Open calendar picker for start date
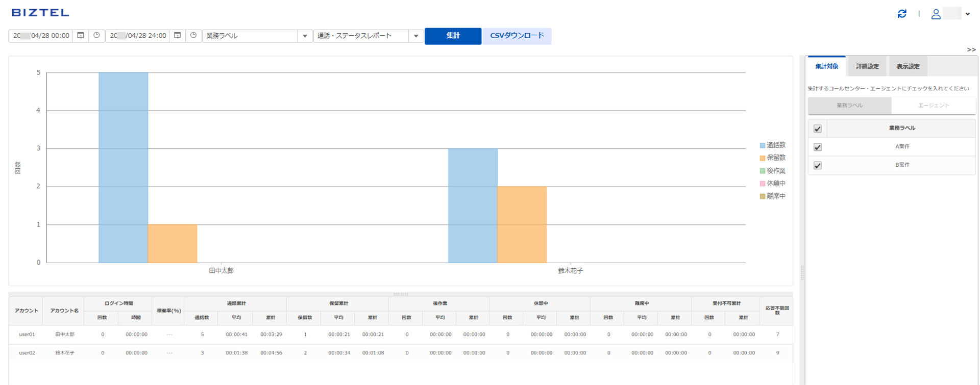The height and width of the screenshot is (385, 980). [x=81, y=36]
